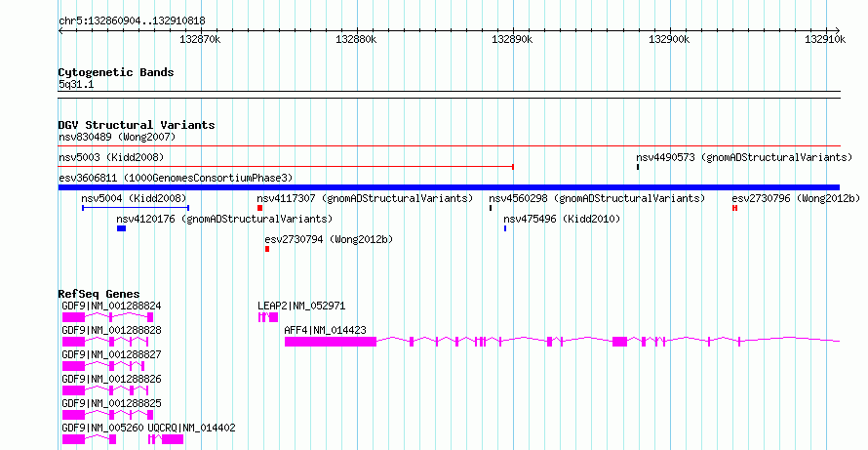Click the LEAP2 gene glyph

(268, 317)
